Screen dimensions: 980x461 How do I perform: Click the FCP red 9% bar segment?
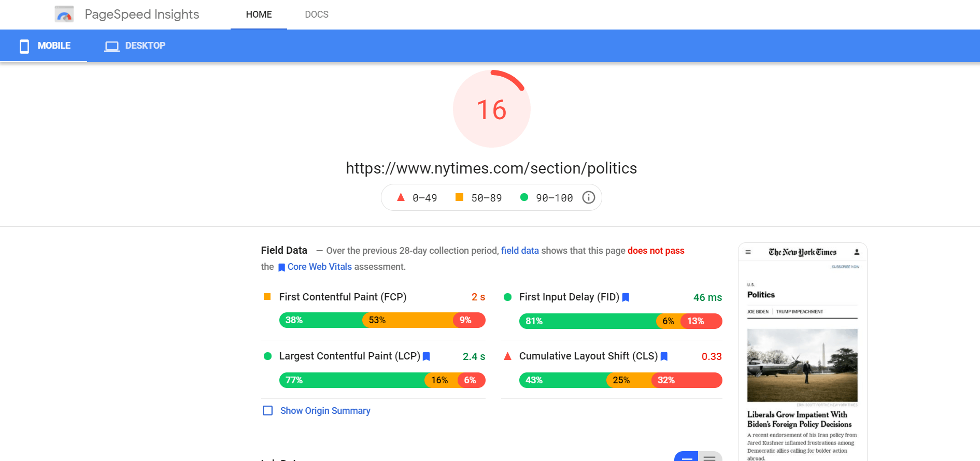pyautogui.click(x=470, y=320)
